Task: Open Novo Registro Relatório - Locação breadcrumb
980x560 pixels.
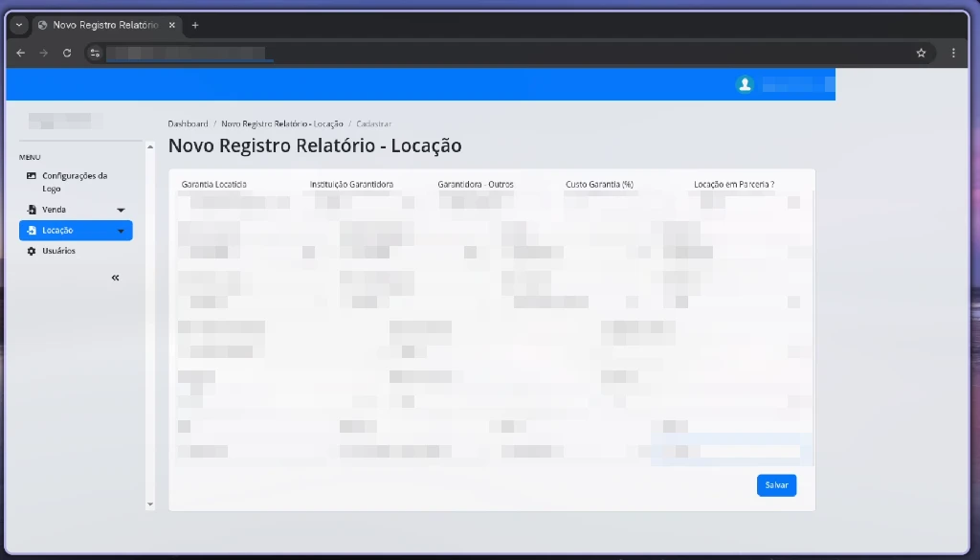Action: tap(282, 123)
